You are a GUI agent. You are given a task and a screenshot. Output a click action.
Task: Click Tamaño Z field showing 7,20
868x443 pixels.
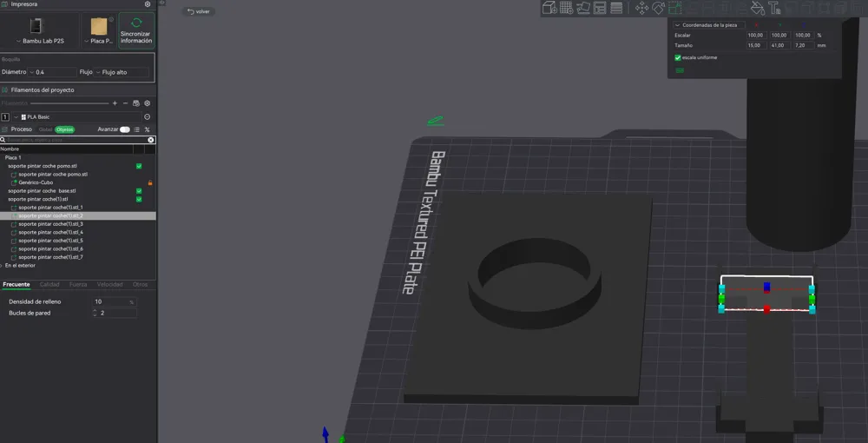(803, 45)
